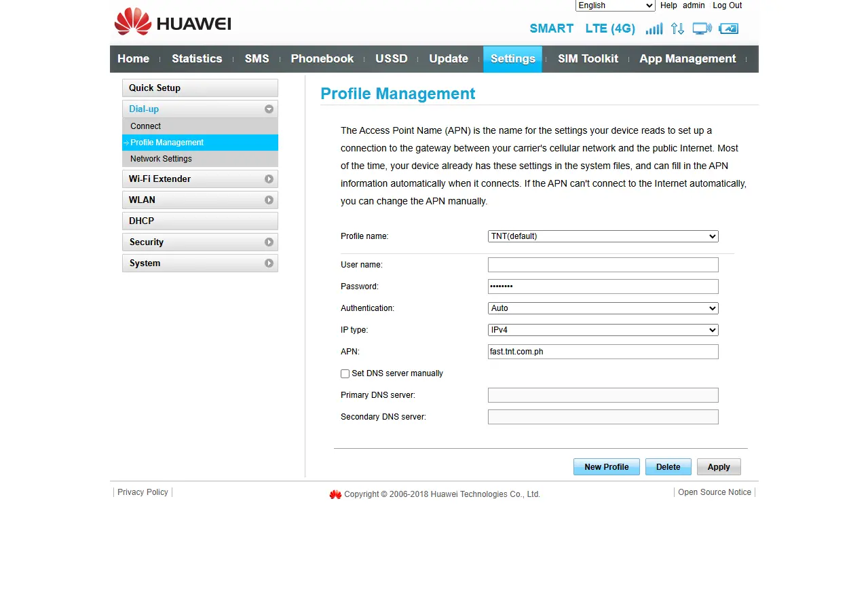This screenshot has height=607, width=868.
Task: Open Quick Setup in sidebar
Action: pyautogui.click(x=200, y=88)
